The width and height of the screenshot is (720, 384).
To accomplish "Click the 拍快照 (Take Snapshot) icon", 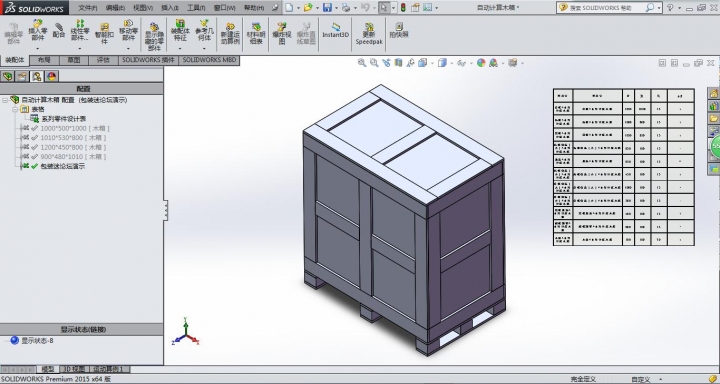I will (399, 30).
